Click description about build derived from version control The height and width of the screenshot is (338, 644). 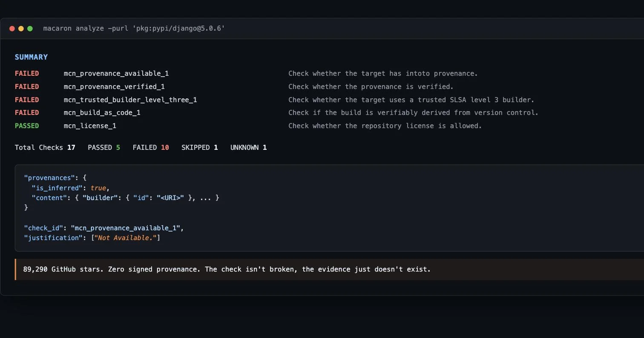pyautogui.click(x=413, y=113)
